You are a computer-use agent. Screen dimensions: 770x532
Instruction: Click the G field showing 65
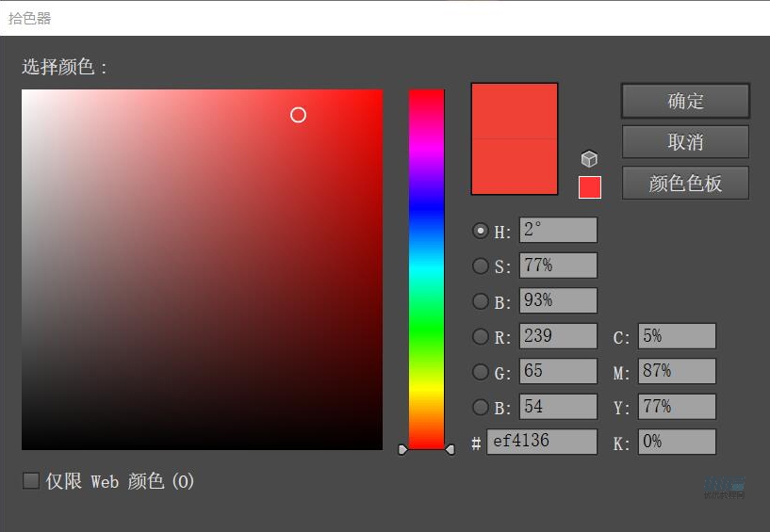558,371
